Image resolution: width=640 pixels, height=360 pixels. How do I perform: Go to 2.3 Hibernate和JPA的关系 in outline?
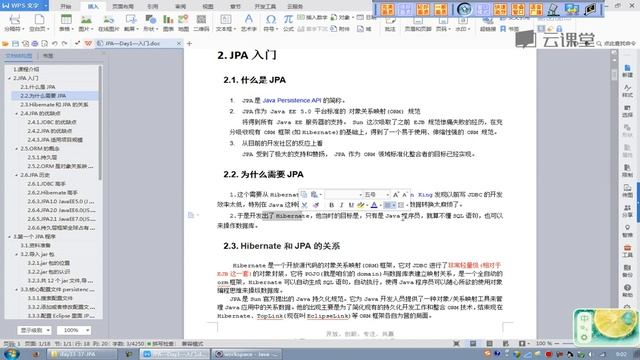[54, 104]
